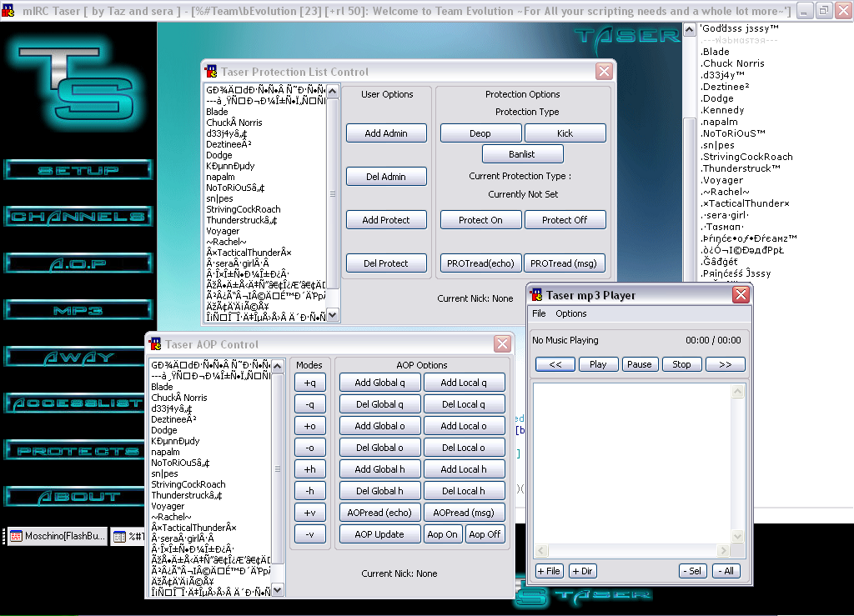Turn Aop Off
854x616 pixels.
tap(485, 534)
